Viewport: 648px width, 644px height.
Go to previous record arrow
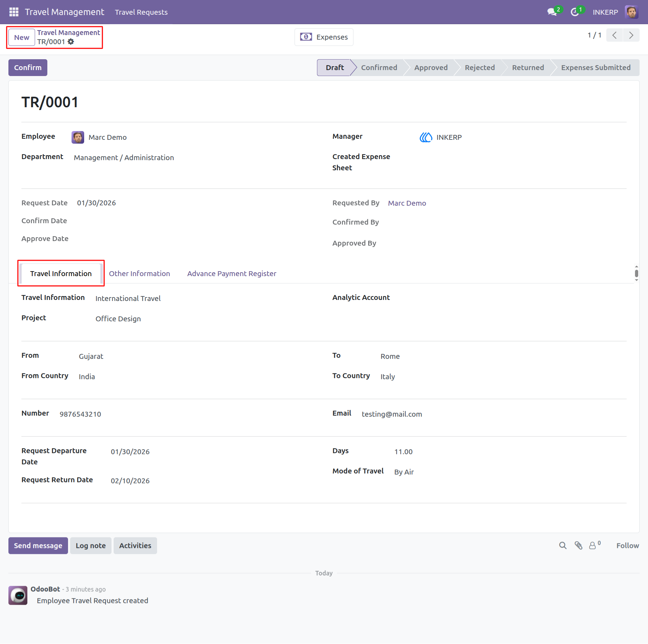point(614,35)
